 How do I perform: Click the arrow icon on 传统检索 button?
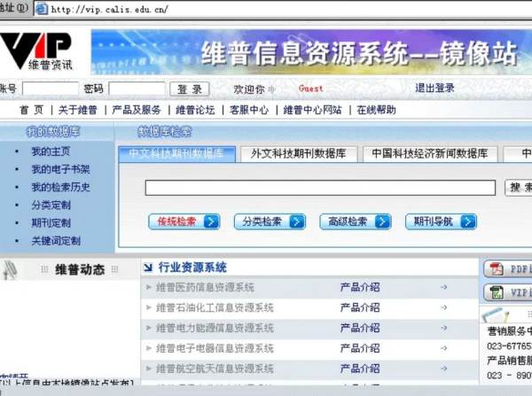coord(211,221)
